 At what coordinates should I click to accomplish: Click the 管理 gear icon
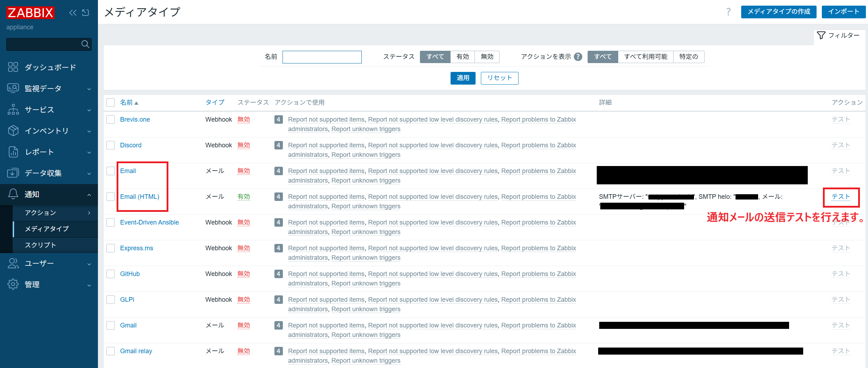13,284
